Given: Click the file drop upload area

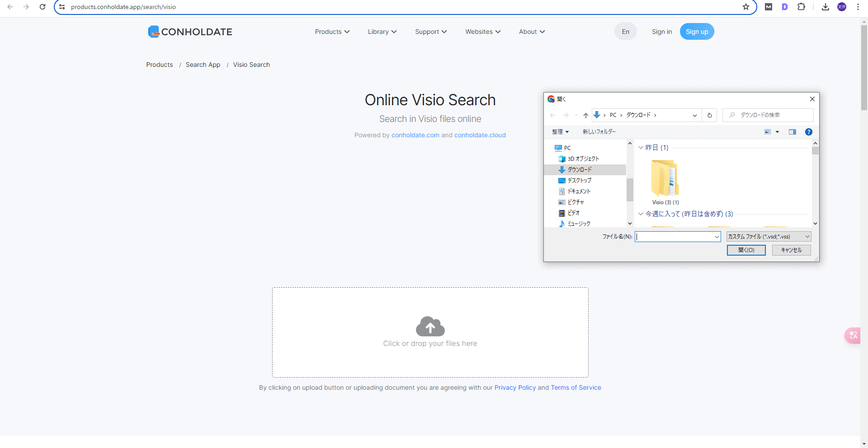Looking at the screenshot, I should pos(430,332).
